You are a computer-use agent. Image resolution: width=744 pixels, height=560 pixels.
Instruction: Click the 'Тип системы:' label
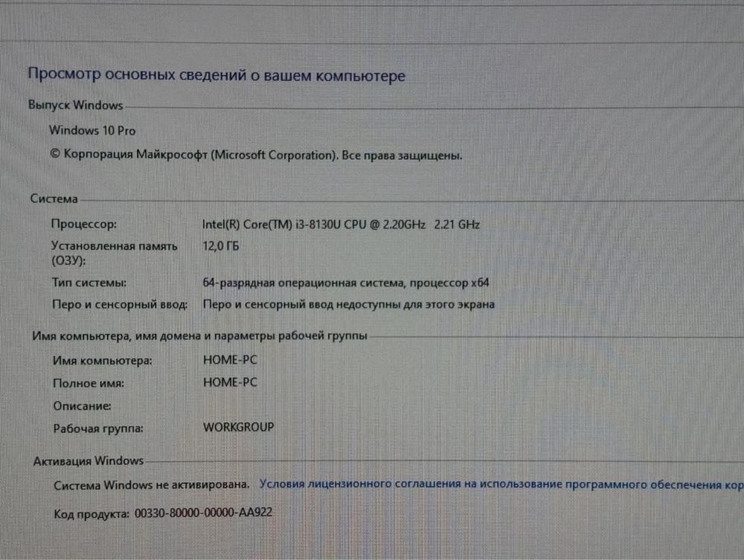[x=89, y=283]
